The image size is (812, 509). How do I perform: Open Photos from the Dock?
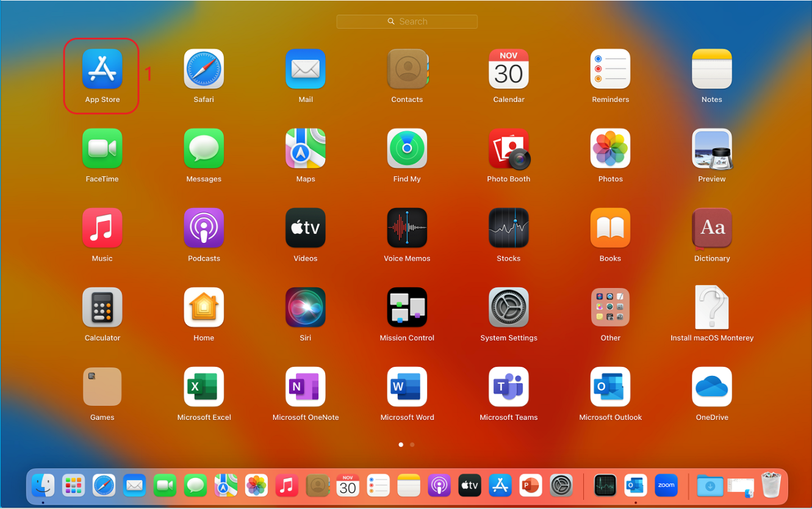256,486
